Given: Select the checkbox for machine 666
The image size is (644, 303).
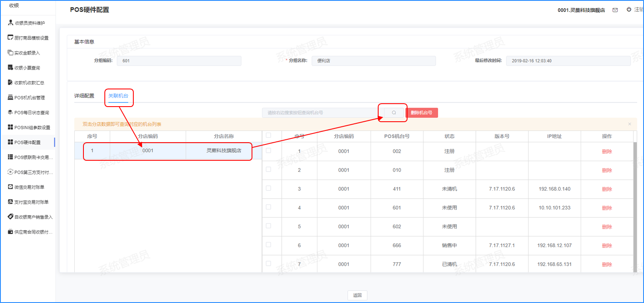Looking at the screenshot, I should 268,245.
